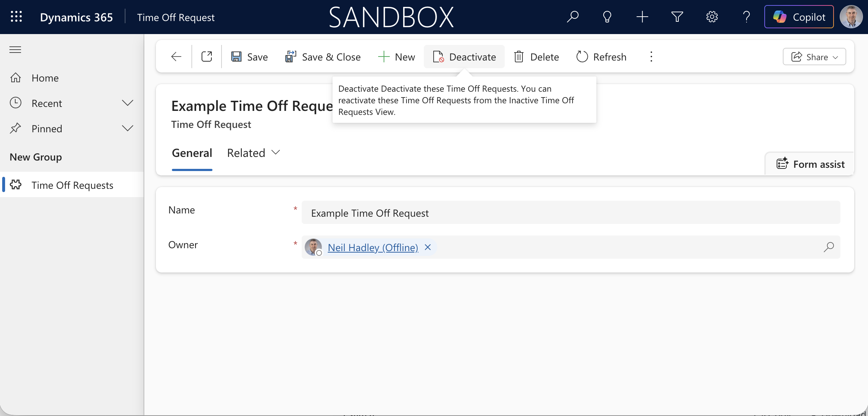This screenshot has height=416, width=868.
Task: Open Time Off Requests in the sidebar
Action: tap(72, 185)
